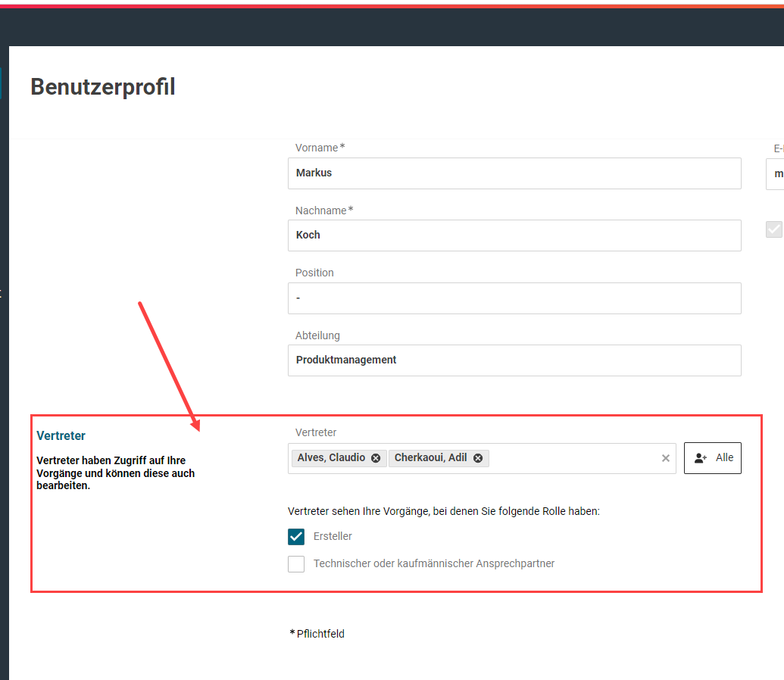Remove Cherkaoui, Adil via its x icon
Viewport: 784px width, 680px height.
point(478,458)
